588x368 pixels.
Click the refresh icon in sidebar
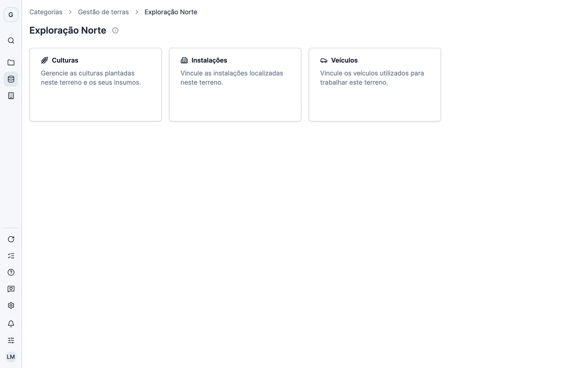pyautogui.click(x=11, y=239)
